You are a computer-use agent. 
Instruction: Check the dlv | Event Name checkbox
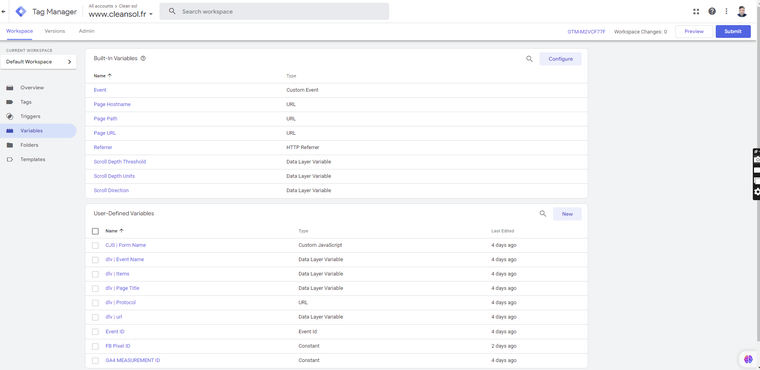point(95,260)
